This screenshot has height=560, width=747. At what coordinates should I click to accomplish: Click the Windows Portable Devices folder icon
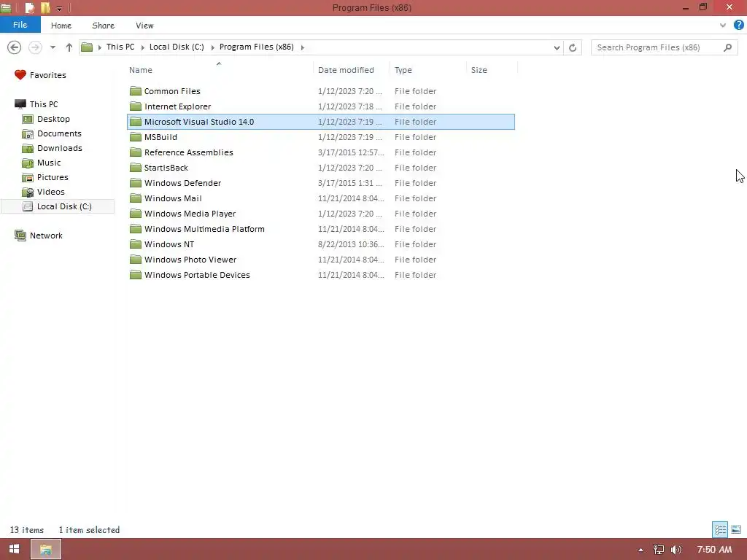coord(136,275)
